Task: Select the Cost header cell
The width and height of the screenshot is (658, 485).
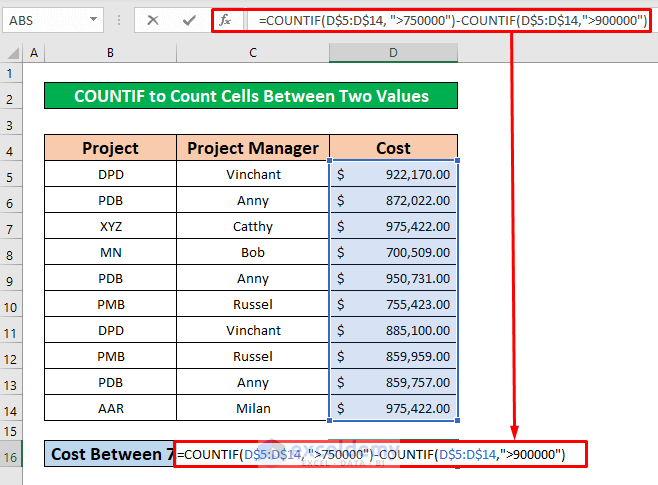Action: click(x=393, y=149)
